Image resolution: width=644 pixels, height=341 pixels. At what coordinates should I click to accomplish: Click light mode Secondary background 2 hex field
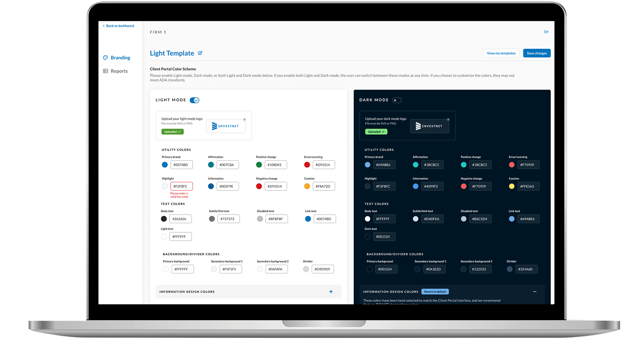[x=277, y=269]
